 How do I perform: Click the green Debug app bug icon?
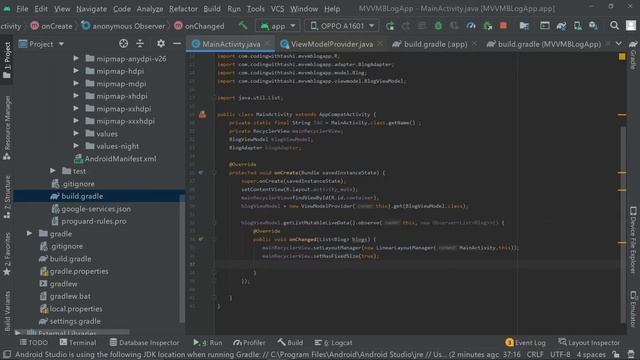[x=438, y=26]
